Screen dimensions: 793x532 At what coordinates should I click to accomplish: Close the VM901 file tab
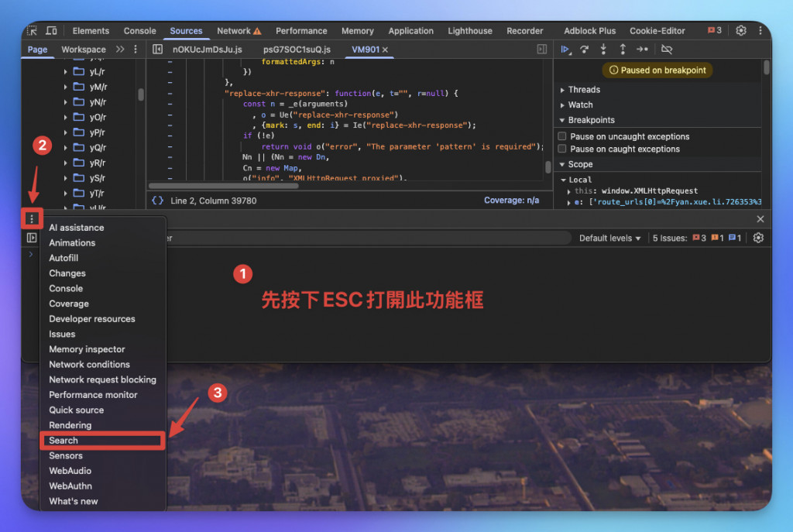click(x=386, y=50)
